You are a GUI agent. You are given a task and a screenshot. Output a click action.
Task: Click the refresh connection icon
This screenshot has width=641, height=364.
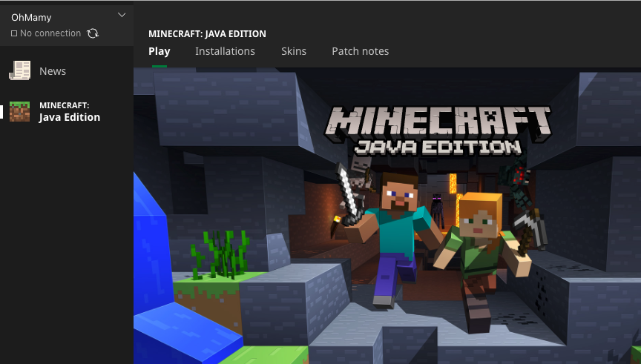pos(93,33)
